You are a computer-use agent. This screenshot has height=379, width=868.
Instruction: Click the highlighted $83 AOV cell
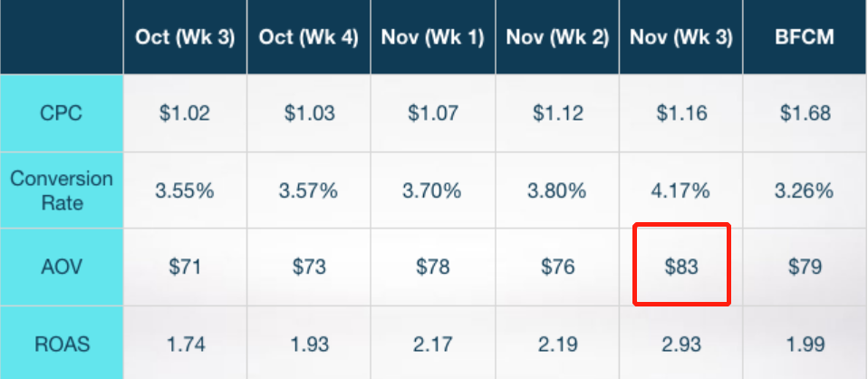coord(680,267)
